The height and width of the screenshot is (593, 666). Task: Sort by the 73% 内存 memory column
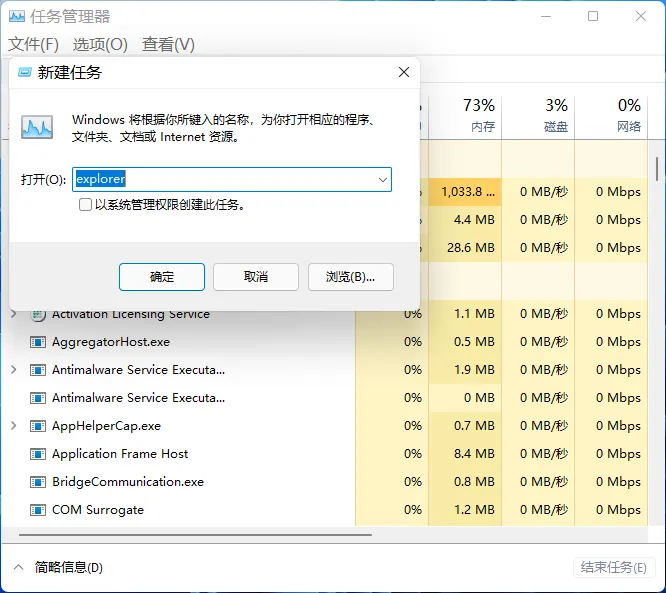[466, 116]
